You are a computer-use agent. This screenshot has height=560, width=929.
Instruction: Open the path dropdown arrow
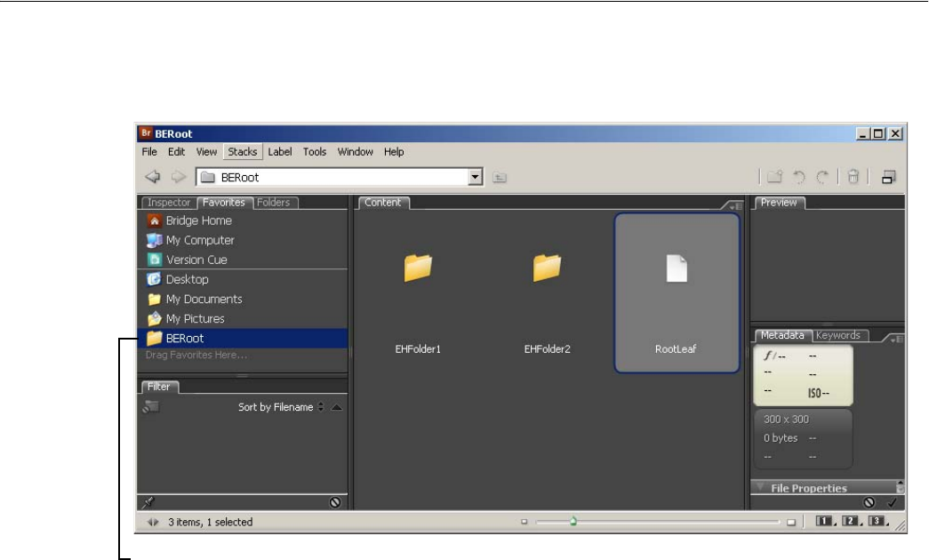[475, 177]
